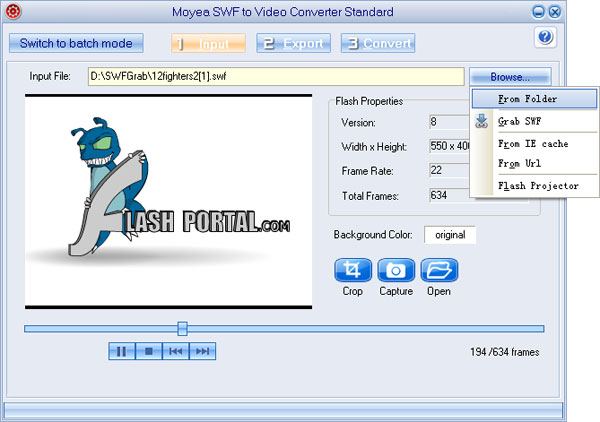Viewport: 600px width, 422px height.
Task: Click the 194 /634 frames counter
Action: click(505, 352)
